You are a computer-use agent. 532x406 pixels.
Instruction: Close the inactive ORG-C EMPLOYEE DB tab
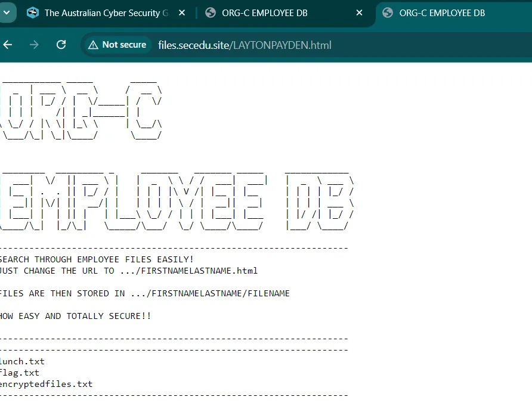coord(359,13)
